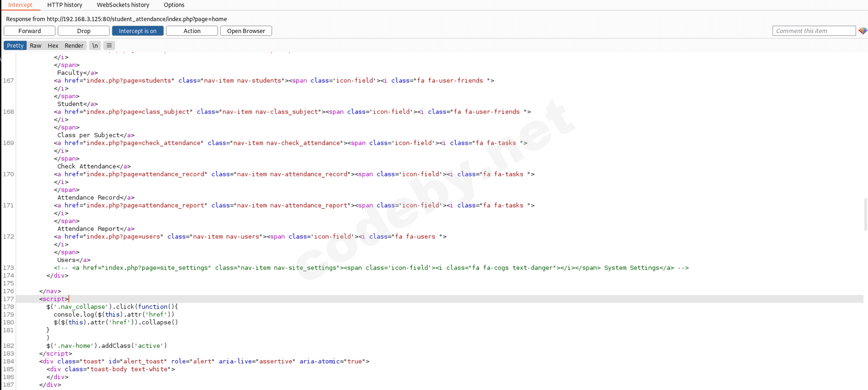Screen dimensions: 868x390
Task: Open the highlight color picker icon
Action: [x=863, y=31]
